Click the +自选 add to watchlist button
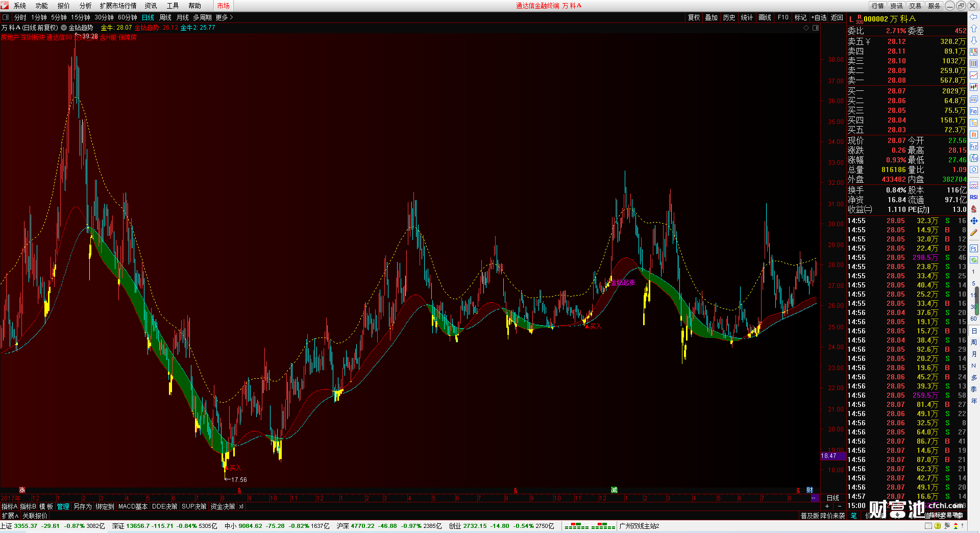980x533 pixels. [819, 17]
